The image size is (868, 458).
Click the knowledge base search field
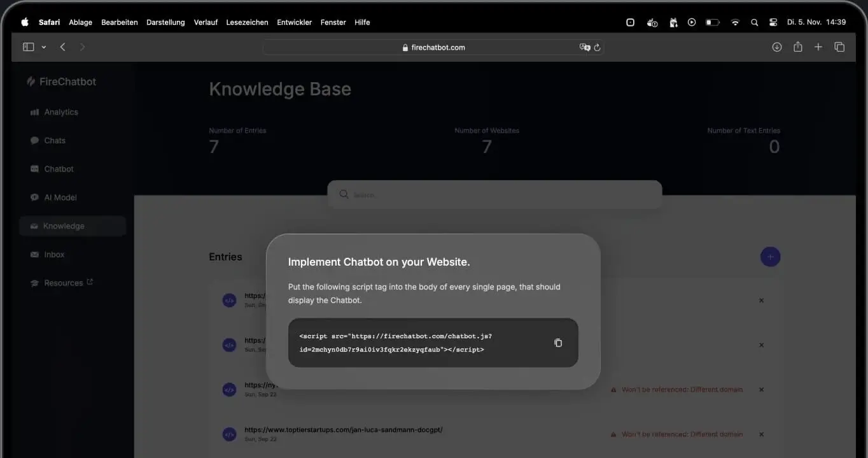494,194
